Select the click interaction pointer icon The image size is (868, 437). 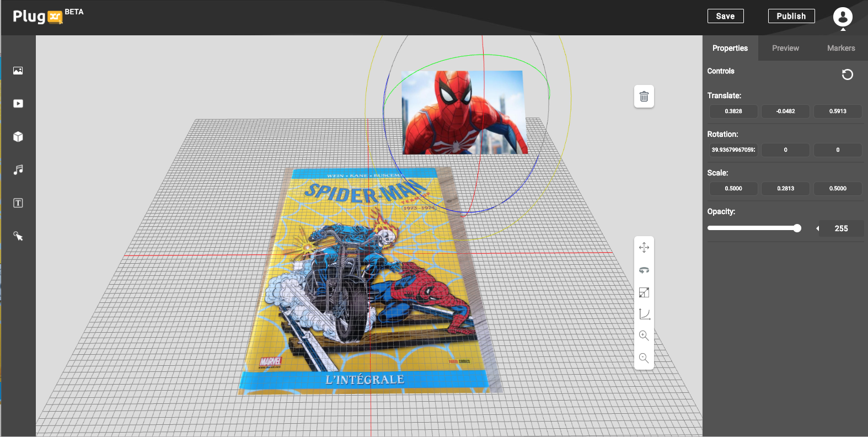coord(18,236)
